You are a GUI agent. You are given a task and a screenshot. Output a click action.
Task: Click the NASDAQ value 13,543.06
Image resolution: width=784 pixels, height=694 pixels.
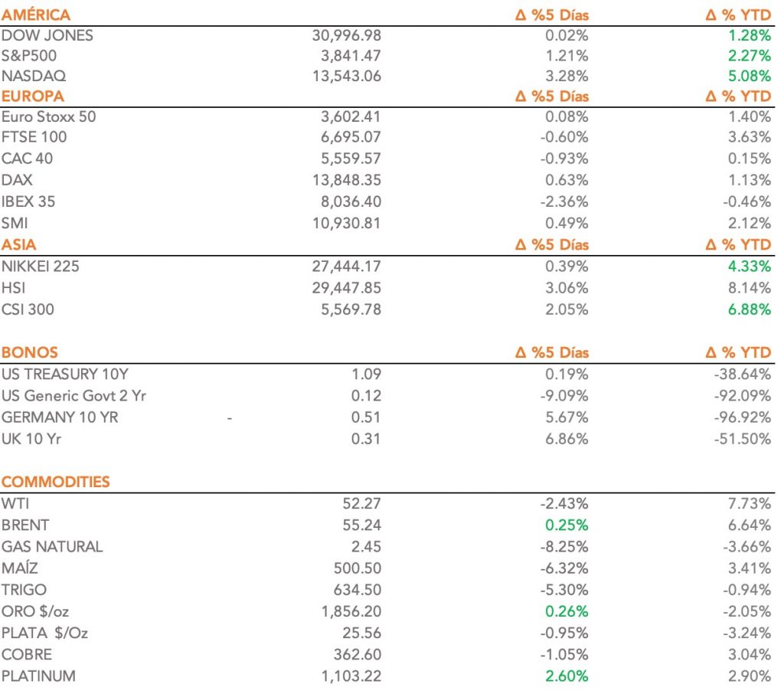347,76
